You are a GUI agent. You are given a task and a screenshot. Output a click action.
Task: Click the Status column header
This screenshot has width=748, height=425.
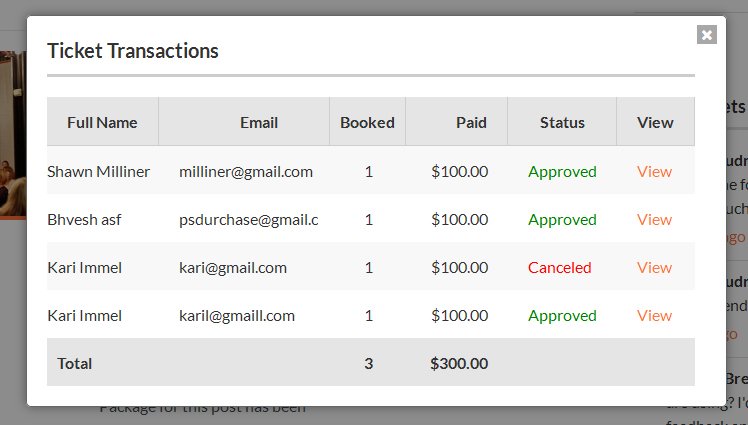coord(562,123)
